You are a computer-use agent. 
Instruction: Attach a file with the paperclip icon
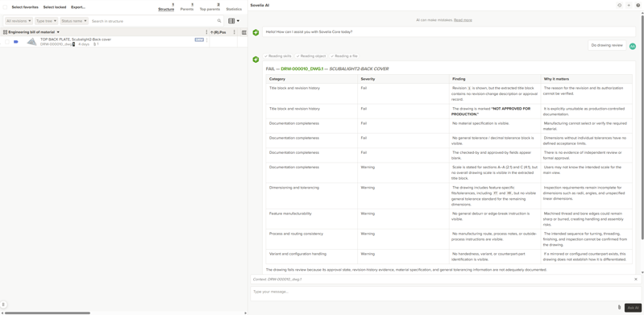(x=619, y=307)
